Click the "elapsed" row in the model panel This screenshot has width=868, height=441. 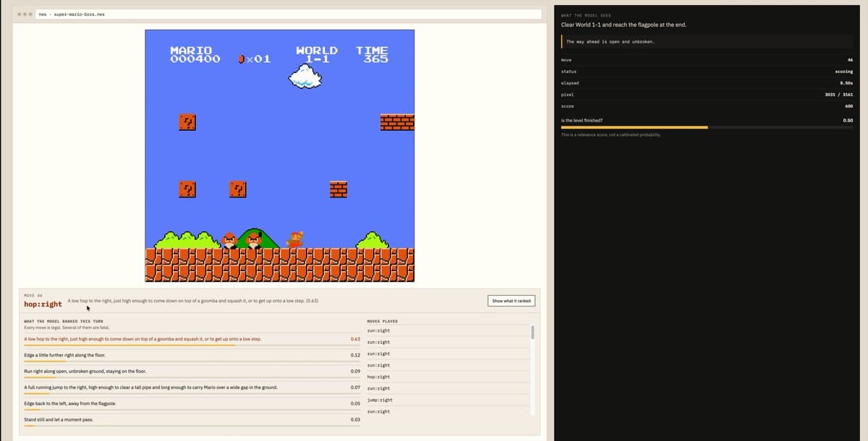point(707,83)
